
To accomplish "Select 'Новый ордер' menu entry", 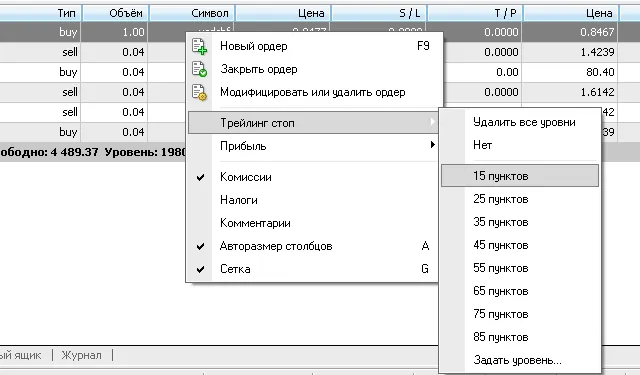I will pyautogui.click(x=314, y=46).
